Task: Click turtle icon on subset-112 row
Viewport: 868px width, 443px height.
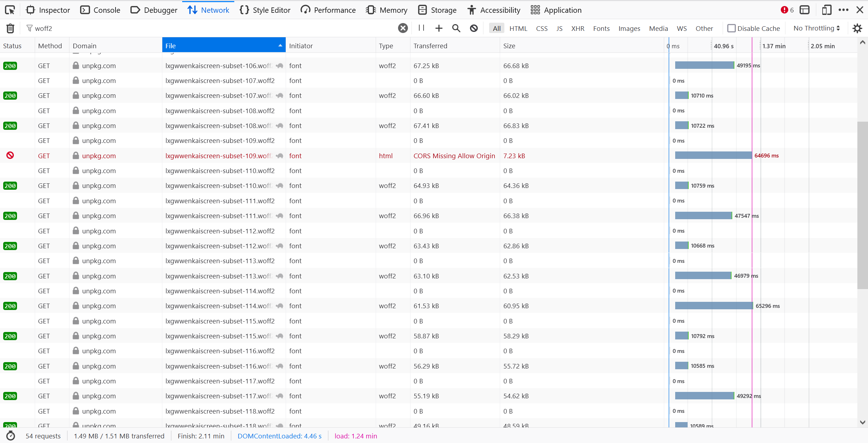Action: 280,246
